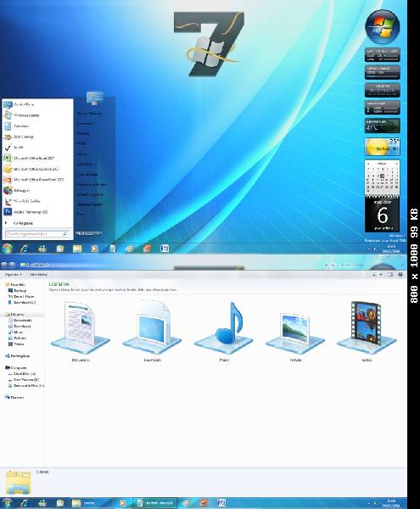Switch to Untitled - Notepad taskbar button
Image resolution: width=420 pixels, height=509 pixels.
155,503
